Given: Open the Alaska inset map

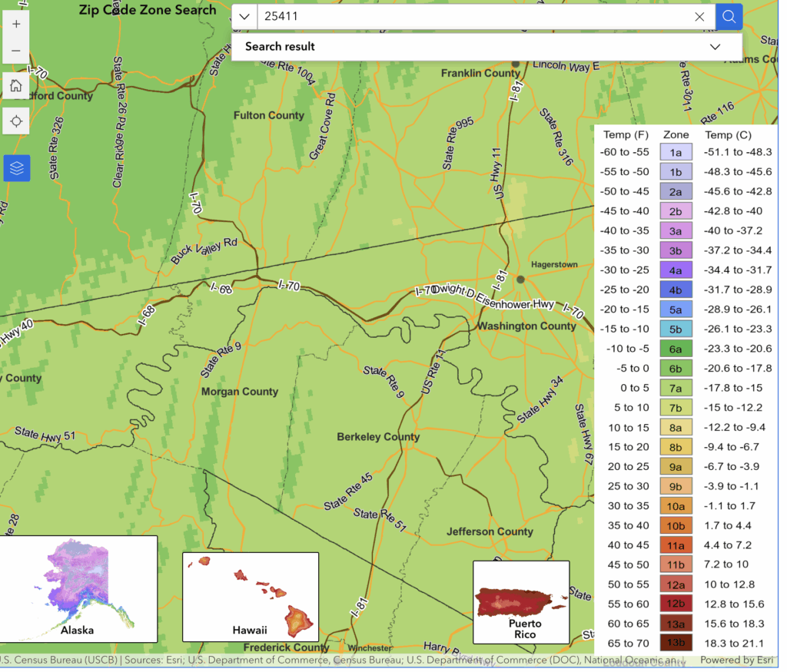Looking at the screenshot, I should pyautogui.click(x=78, y=588).
